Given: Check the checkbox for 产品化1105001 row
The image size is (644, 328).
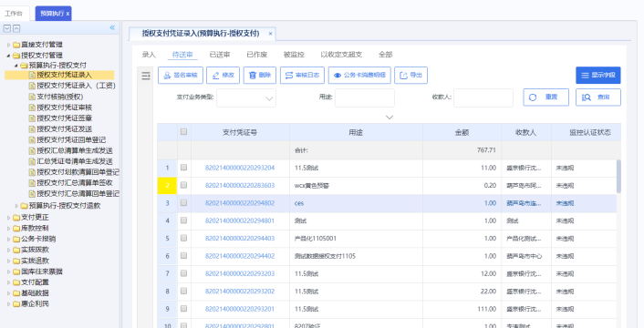Looking at the screenshot, I should [183, 238].
